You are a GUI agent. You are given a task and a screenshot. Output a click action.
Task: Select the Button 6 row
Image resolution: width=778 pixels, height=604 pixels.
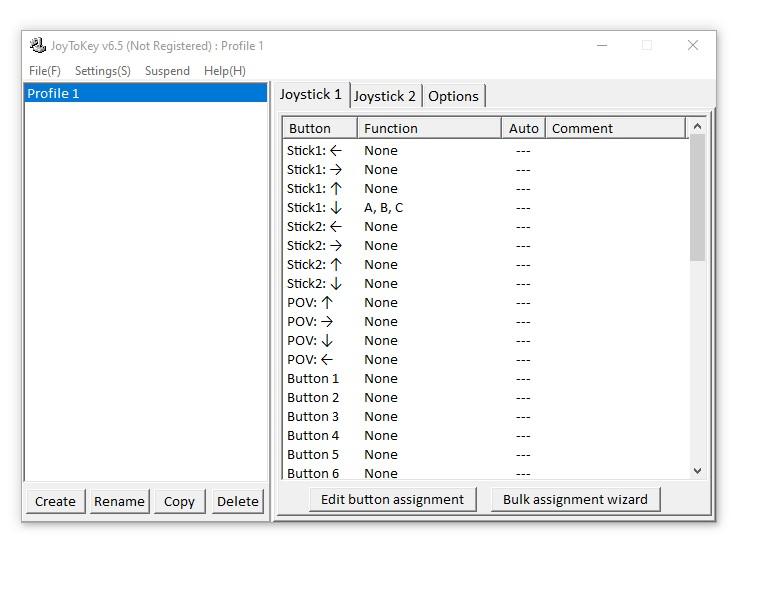486,473
